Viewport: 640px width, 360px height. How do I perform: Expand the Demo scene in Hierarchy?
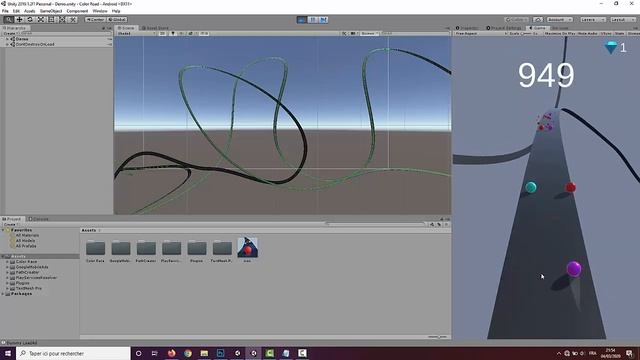pos(7,39)
